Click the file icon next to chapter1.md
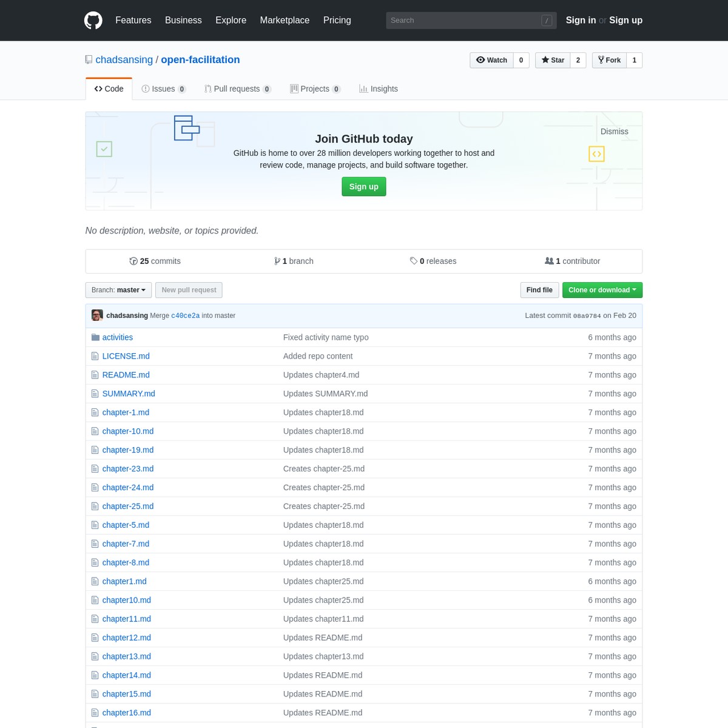The height and width of the screenshot is (728, 728). tap(95, 582)
